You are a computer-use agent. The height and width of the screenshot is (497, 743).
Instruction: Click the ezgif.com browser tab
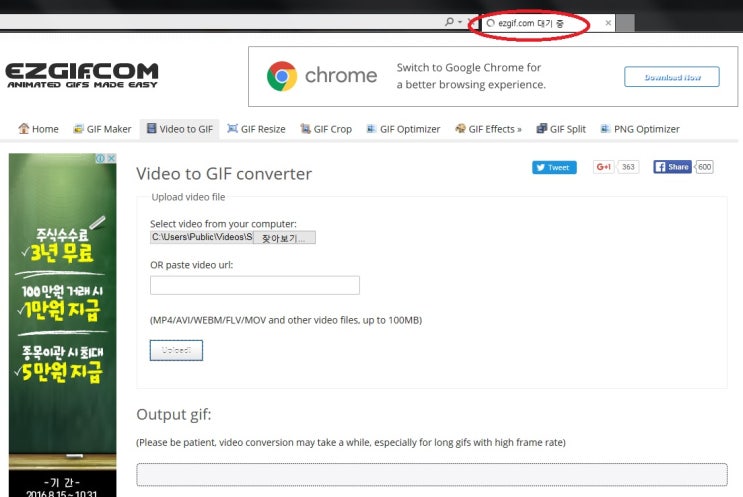548,23
